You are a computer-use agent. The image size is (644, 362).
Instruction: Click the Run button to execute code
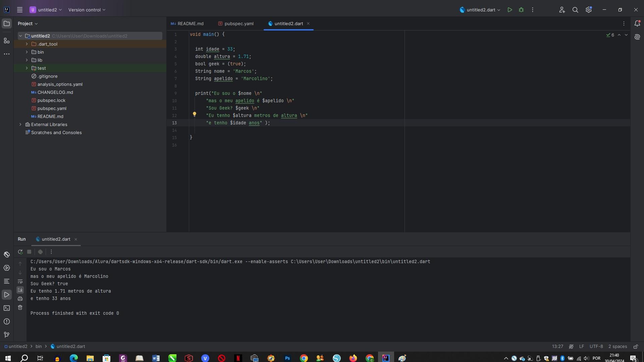[x=509, y=10]
